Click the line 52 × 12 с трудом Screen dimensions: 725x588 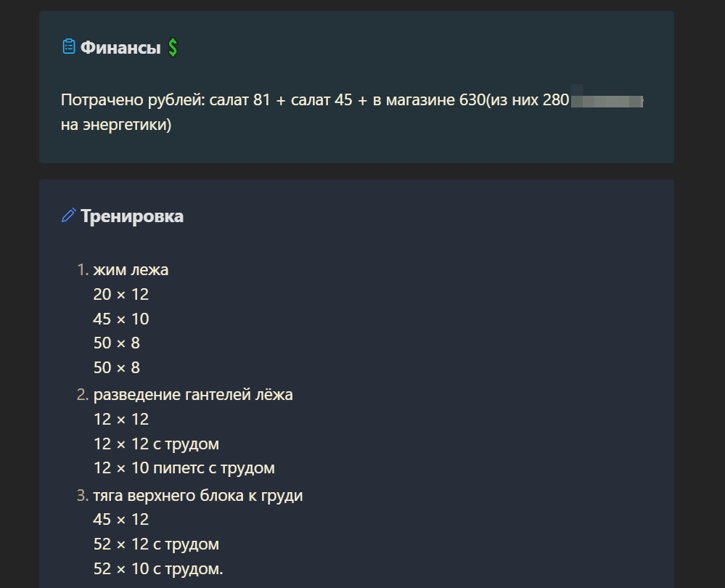pyautogui.click(x=156, y=544)
